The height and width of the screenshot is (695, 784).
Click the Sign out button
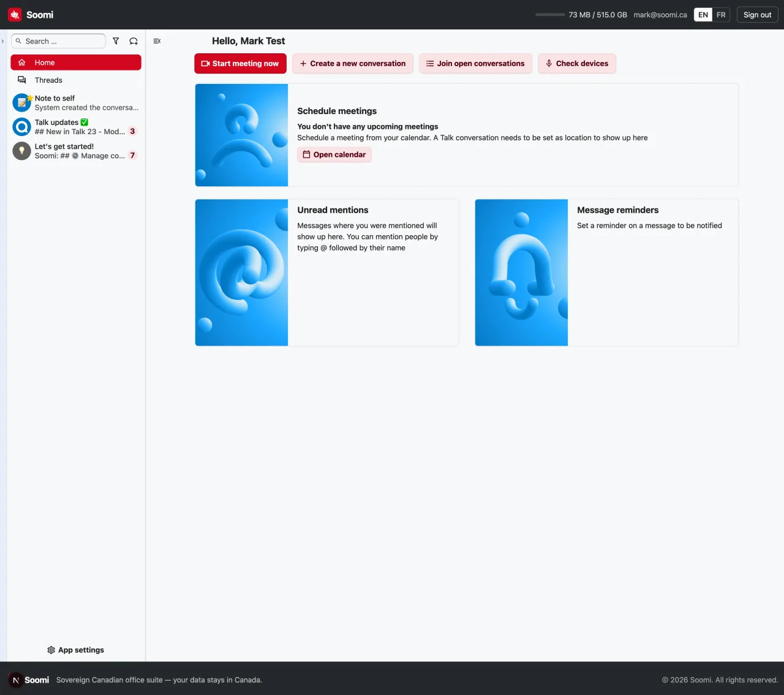point(757,15)
